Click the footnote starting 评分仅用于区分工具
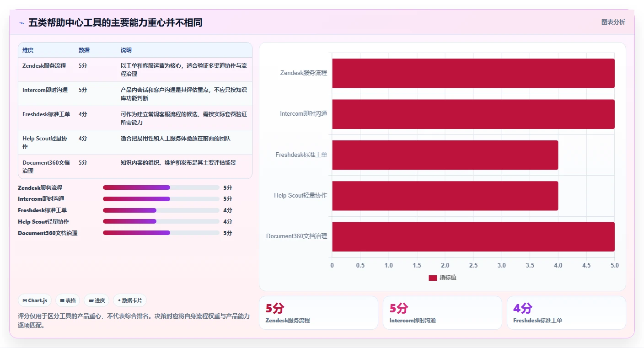The height and width of the screenshot is (348, 644). tap(134, 321)
